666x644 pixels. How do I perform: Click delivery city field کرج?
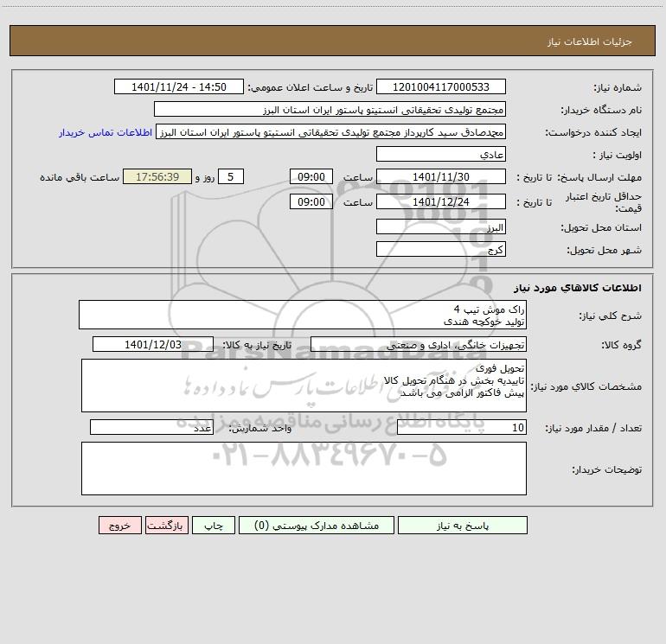coord(441,249)
